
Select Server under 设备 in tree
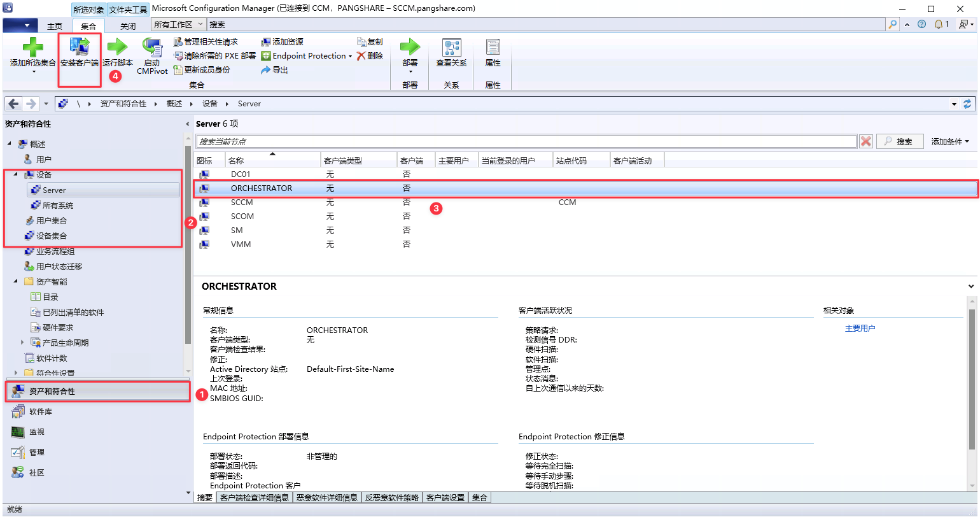click(x=104, y=190)
